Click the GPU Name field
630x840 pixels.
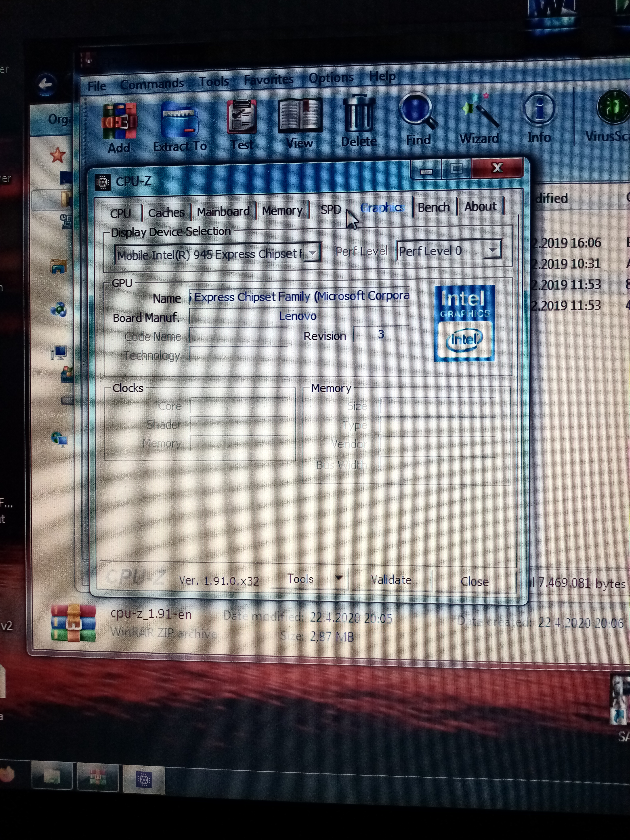coord(300,296)
